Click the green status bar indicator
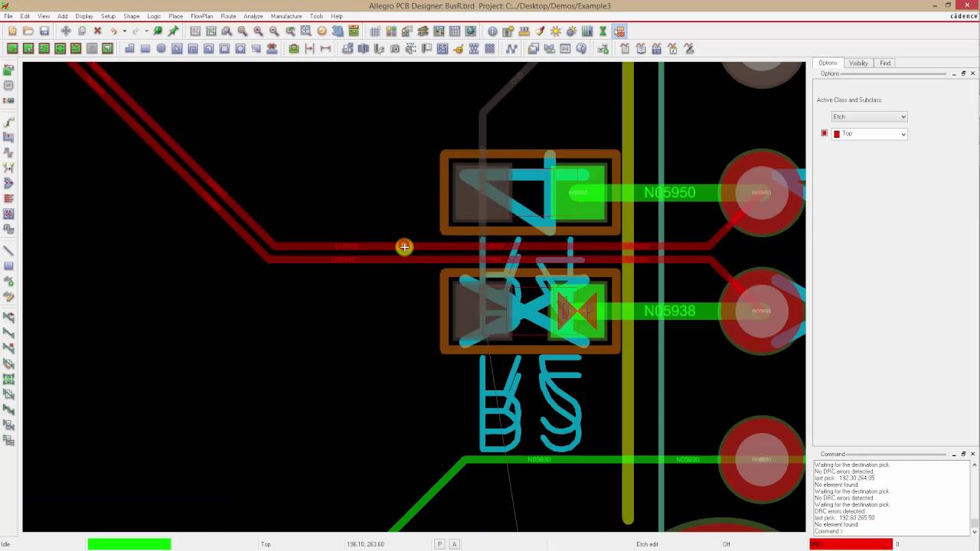 (x=129, y=544)
